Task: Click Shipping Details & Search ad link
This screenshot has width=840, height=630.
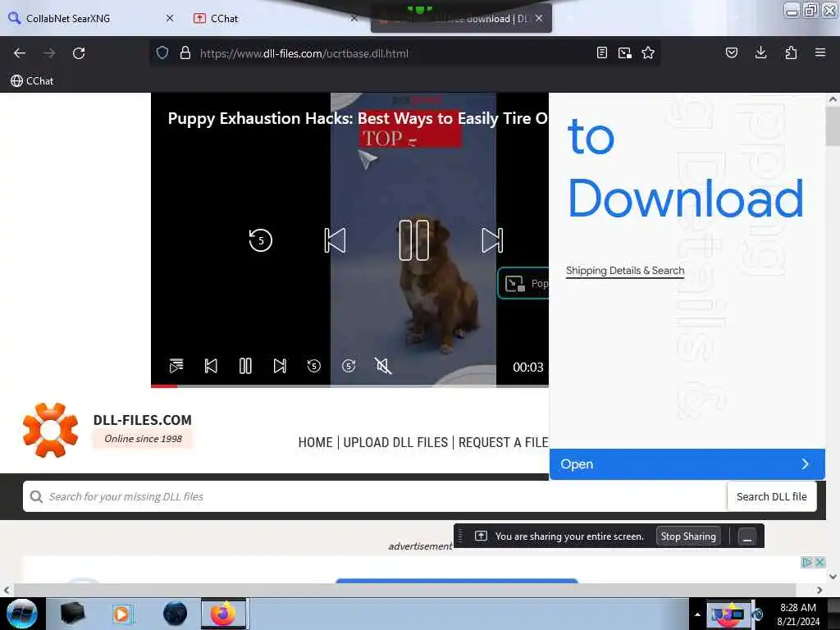Action: [625, 271]
